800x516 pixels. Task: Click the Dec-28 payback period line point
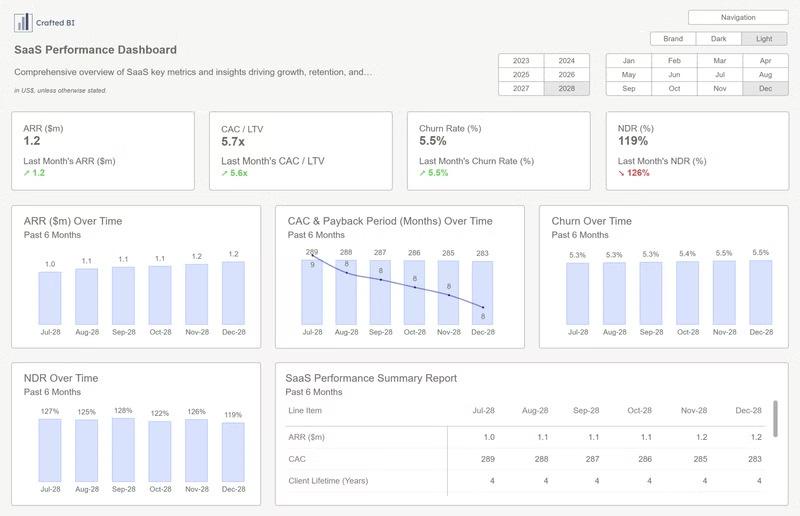pos(483,307)
